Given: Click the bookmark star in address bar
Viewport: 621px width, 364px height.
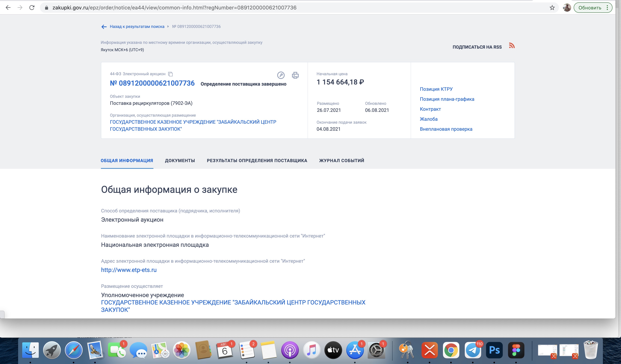Looking at the screenshot, I should click(x=552, y=8).
